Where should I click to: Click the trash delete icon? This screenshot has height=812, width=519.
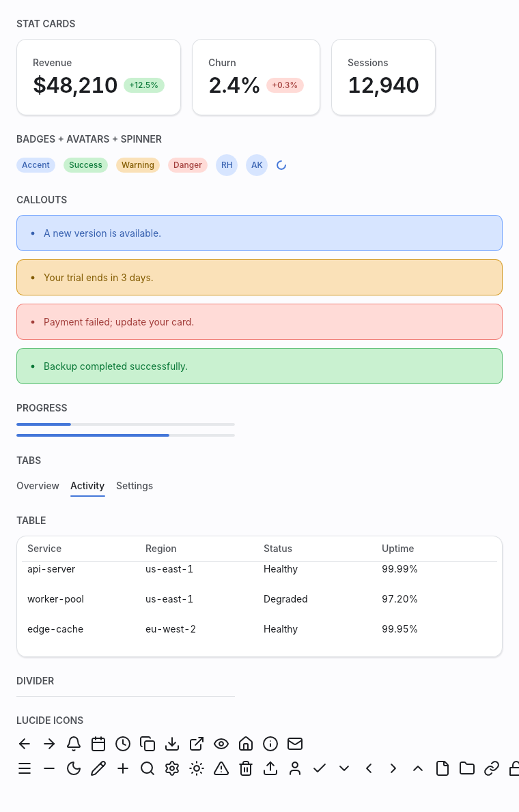(246, 768)
